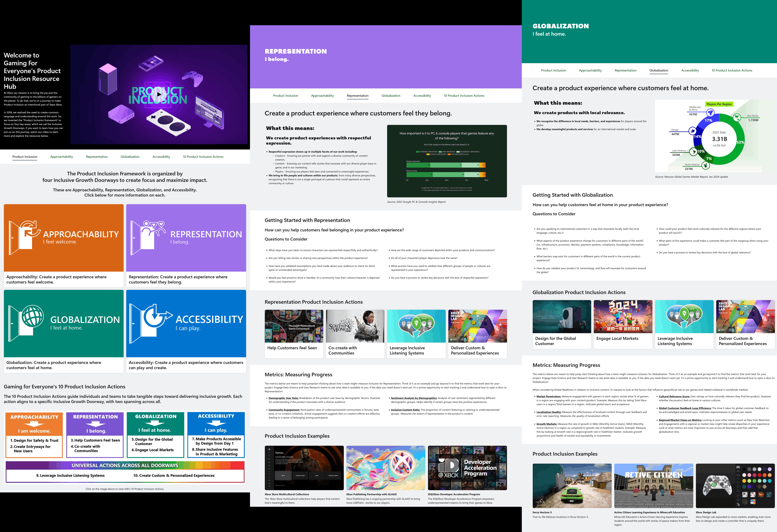Click the Asia-Pacific region icon on the players chart
This screenshot has width=777, height=532.
pyautogui.click(x=737, y=117)
